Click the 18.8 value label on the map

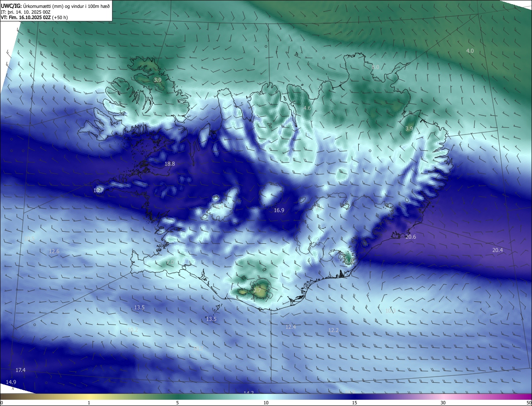pyautogui.click(x=170, y=164)
